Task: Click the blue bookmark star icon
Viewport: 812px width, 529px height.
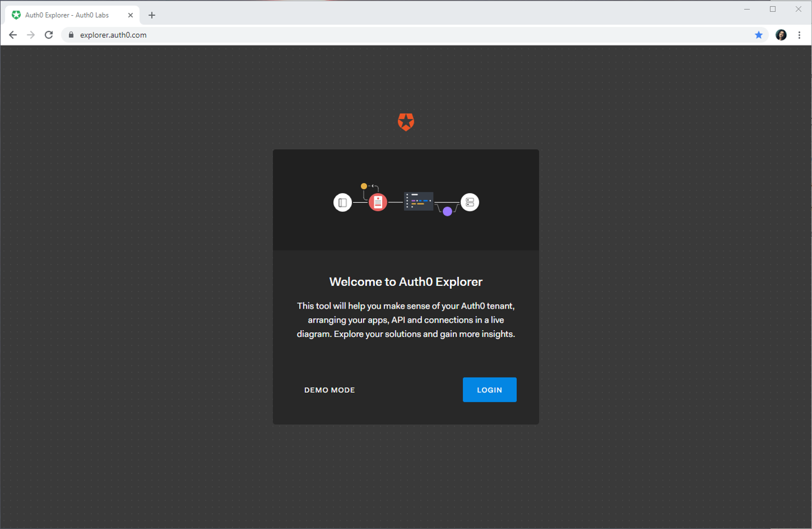Action: [x=759, y=35]
